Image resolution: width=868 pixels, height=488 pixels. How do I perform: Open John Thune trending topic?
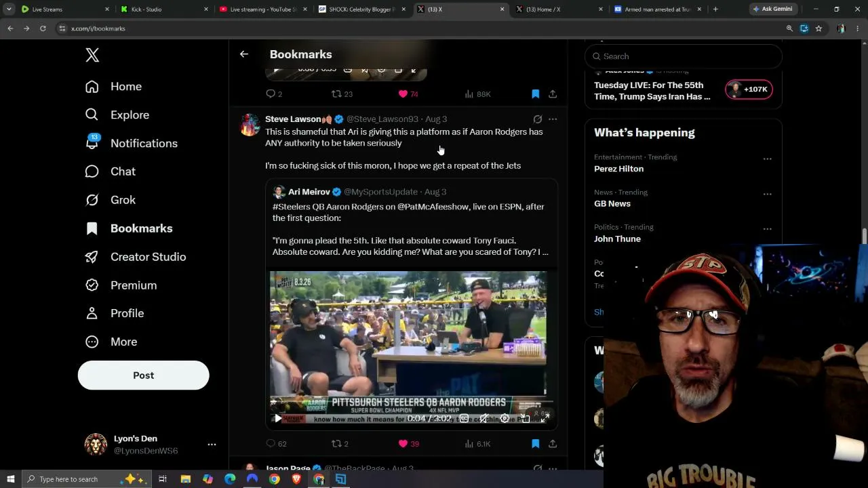coord(617,239)
